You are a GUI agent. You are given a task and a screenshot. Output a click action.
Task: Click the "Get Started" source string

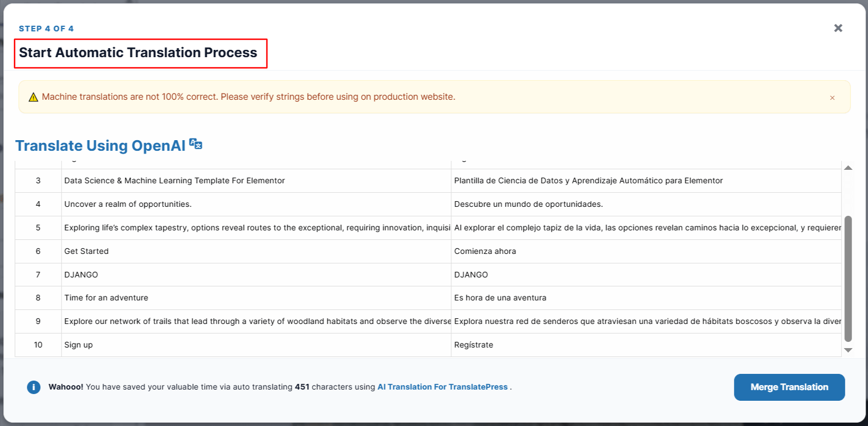pos(86,251)
